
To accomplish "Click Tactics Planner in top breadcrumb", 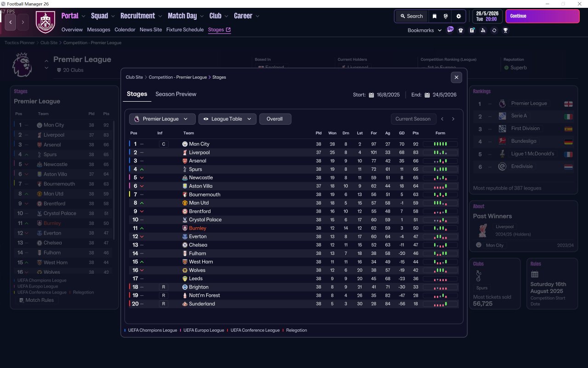I will pos(20,43).
